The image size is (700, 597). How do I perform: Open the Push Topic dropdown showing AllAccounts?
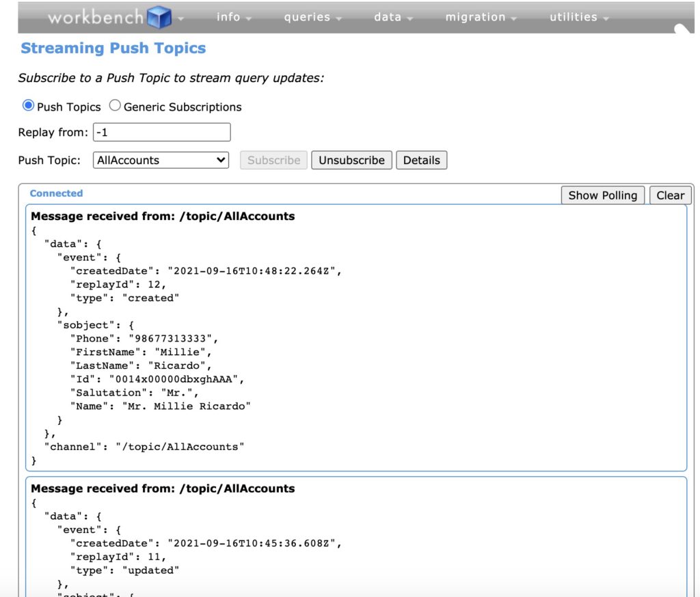click(161, 160)
